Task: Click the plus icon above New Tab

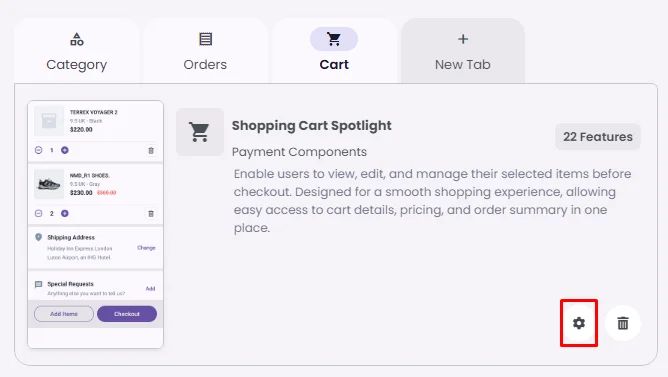Action: (x=463, y=39)
